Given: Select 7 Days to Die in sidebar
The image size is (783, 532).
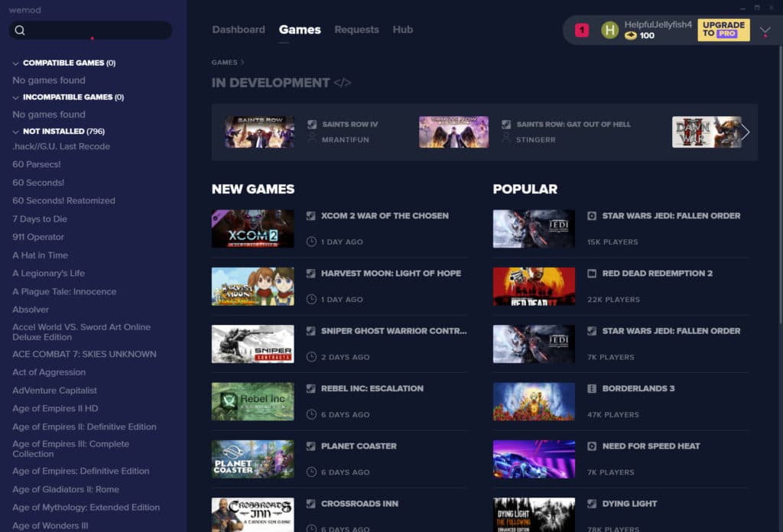Looking at the screenshot, I should coord(40,219).
